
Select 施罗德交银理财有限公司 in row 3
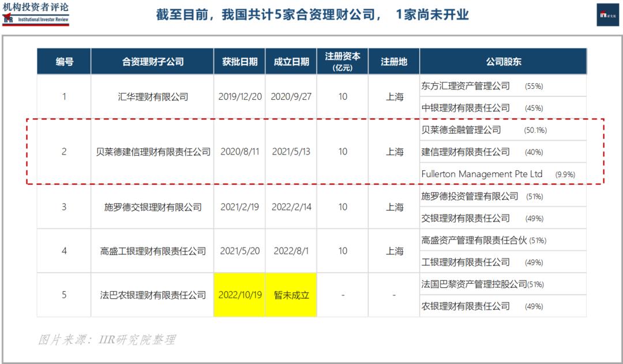(152, 207)
